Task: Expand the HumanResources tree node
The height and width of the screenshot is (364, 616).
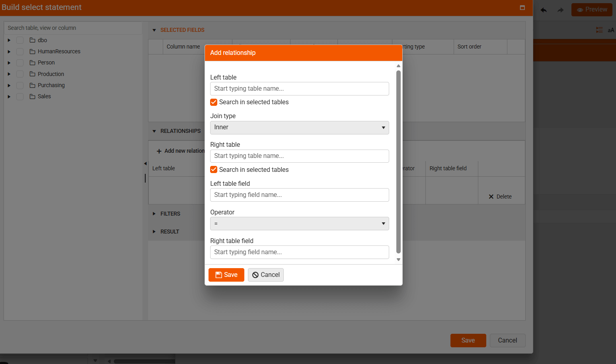Action: pos(9,51)
